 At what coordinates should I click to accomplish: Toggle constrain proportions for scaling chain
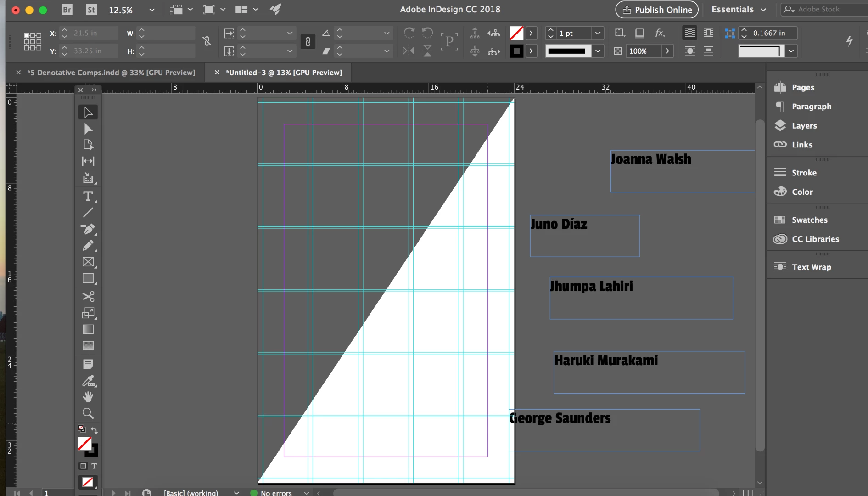(x=308, y=42)
